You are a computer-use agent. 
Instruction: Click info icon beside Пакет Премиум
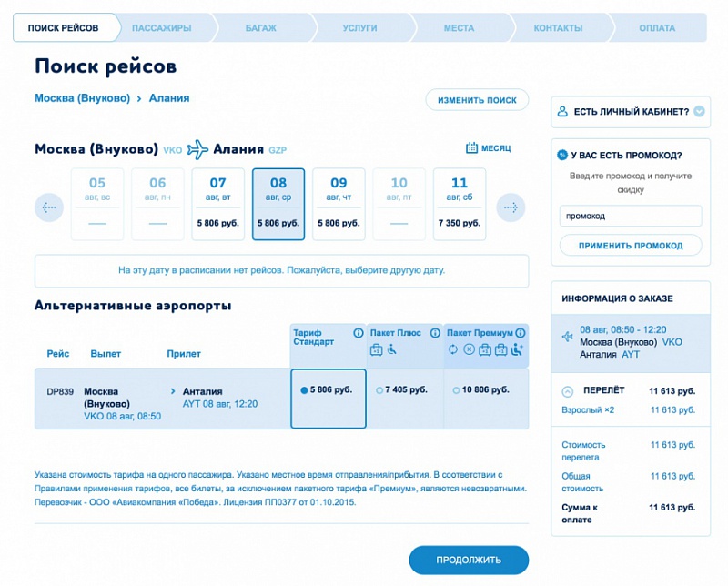point(521,333)
